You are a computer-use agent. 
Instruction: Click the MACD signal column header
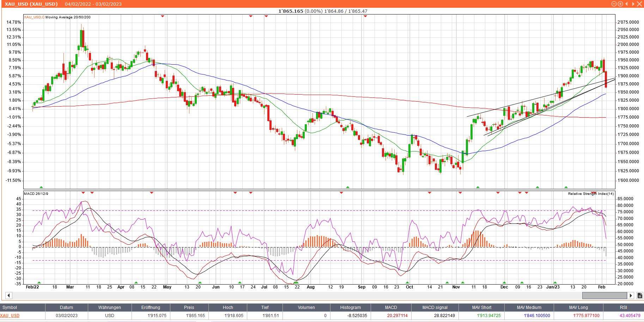coord(434,308)
